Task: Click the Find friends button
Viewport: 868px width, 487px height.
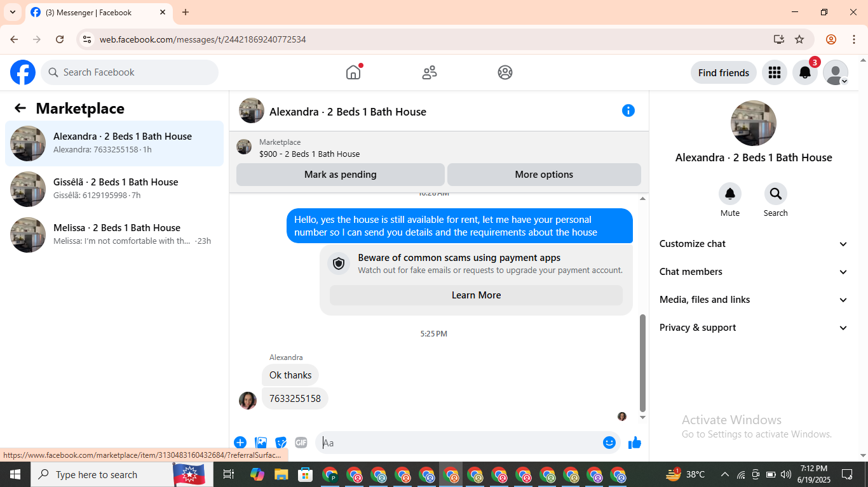Action: click(724, 72)
